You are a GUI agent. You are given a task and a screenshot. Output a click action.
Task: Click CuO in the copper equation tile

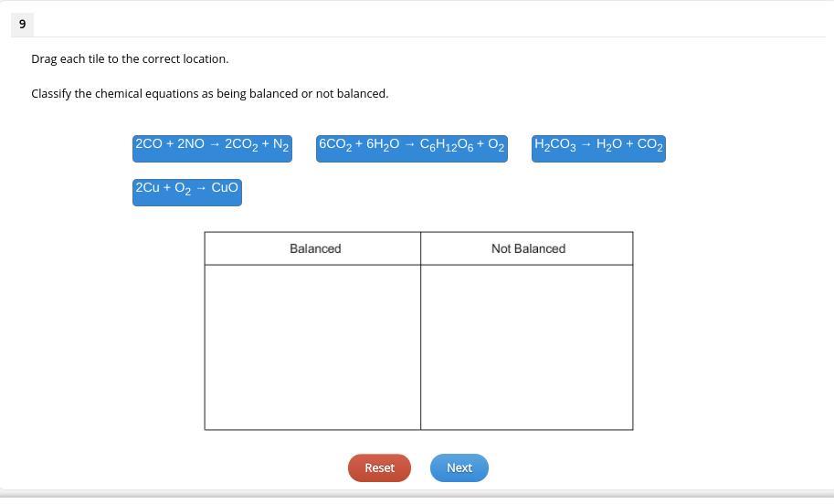tap(225, 188)
